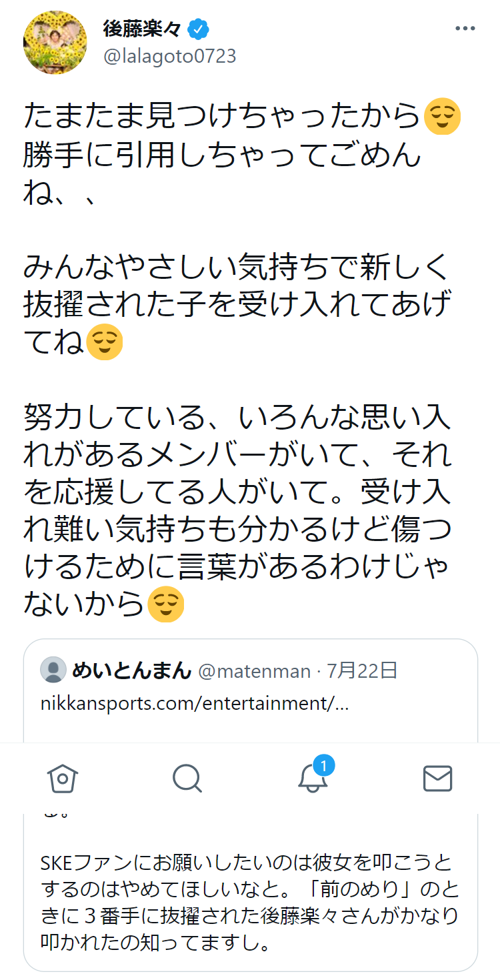Open the @lalagoto0723 handle link
This screenshot has width=500, height=980.
(x=169, y=56)
